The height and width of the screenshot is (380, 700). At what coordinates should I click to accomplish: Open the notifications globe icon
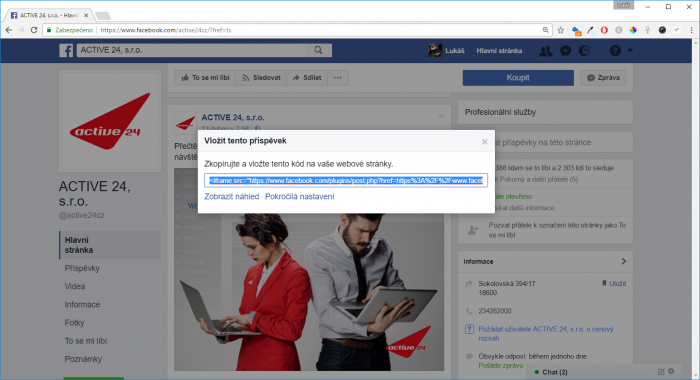tap(584, 51)
